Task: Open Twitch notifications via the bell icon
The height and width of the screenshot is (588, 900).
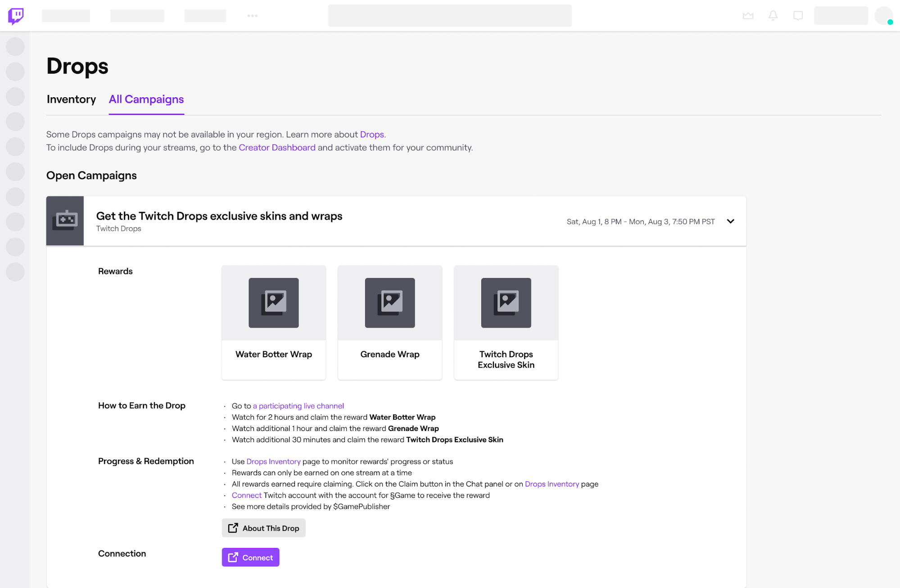Action: pos(773,15)
